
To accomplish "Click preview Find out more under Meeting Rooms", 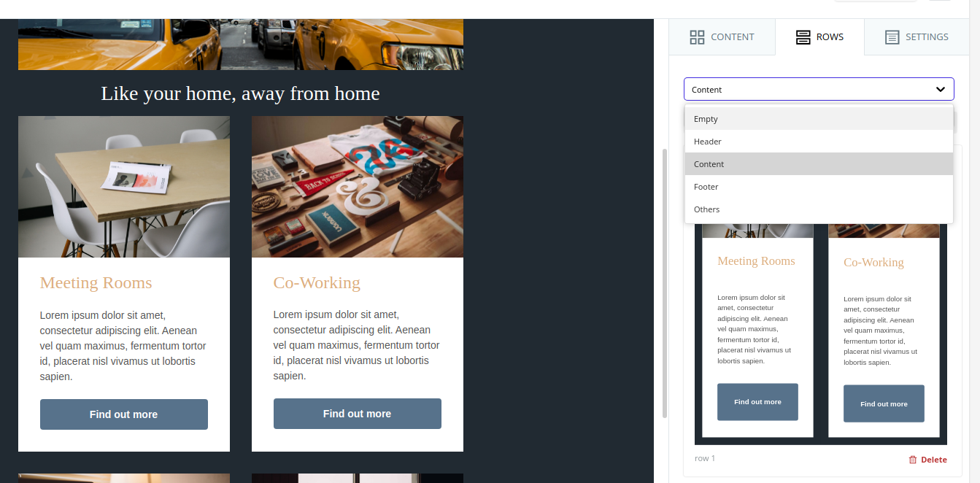I will pos(757,402).
